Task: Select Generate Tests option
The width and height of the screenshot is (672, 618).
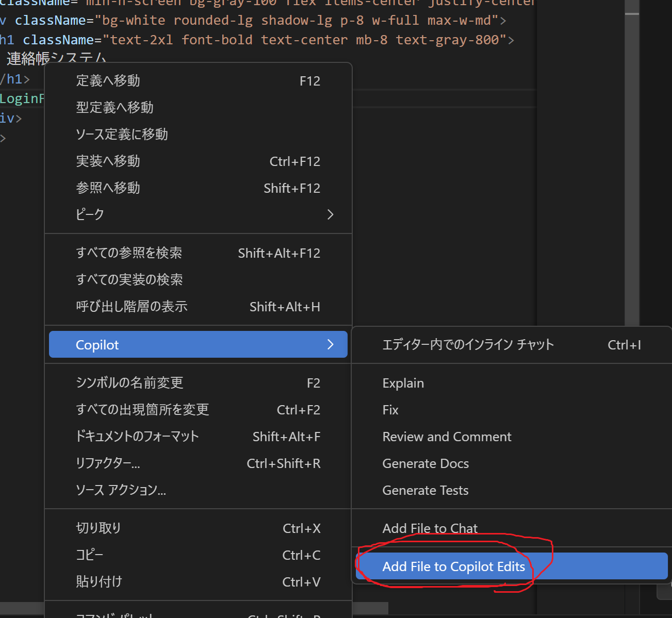Action: coord(512,490)
